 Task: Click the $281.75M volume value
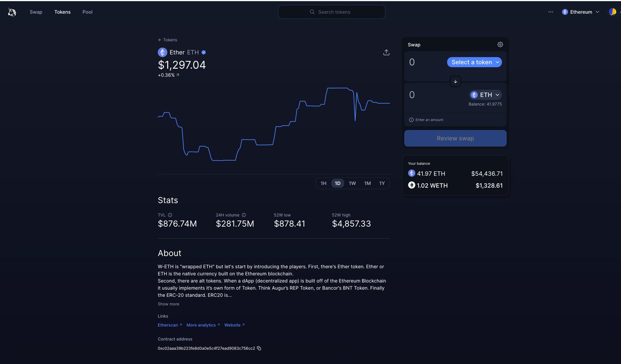tap(235, 224)
